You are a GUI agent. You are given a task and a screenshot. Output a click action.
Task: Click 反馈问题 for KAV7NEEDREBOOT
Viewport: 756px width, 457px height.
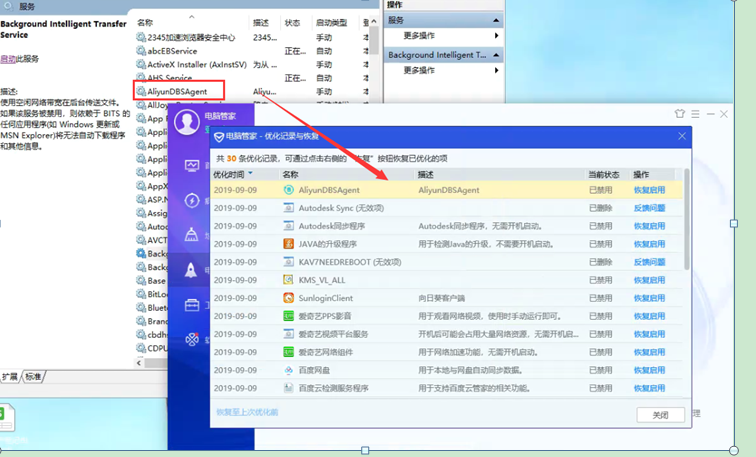(649, 262)
